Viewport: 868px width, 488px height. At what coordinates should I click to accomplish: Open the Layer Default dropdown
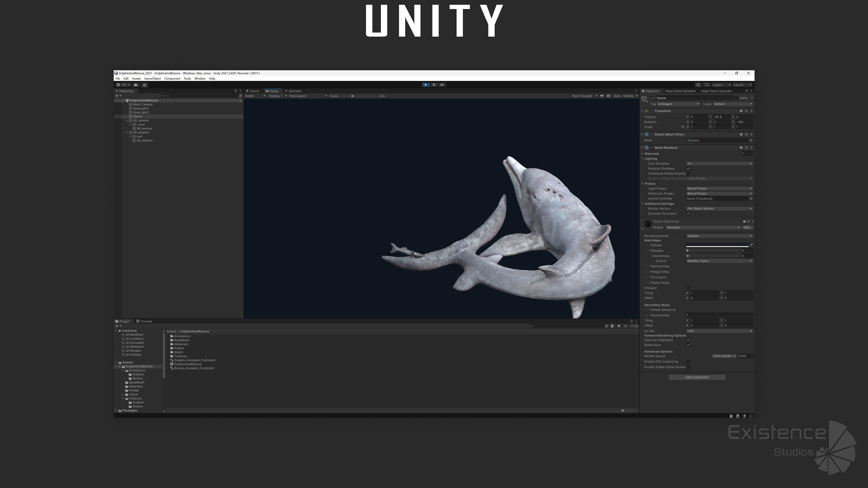pyautogui.click(x=733, y=104)
